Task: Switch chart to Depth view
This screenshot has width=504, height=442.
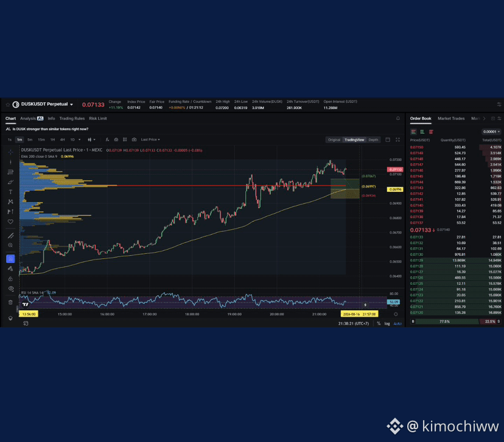Action: coord(373,140)
